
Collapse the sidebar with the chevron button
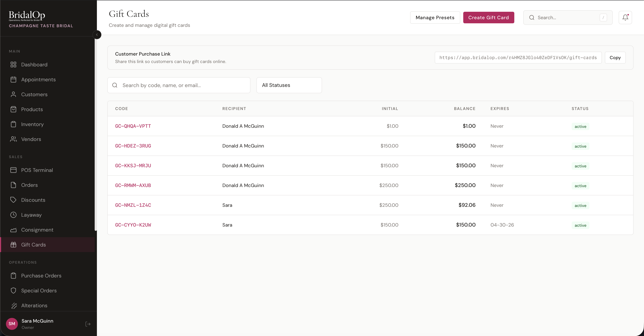(x=97, y=35)
